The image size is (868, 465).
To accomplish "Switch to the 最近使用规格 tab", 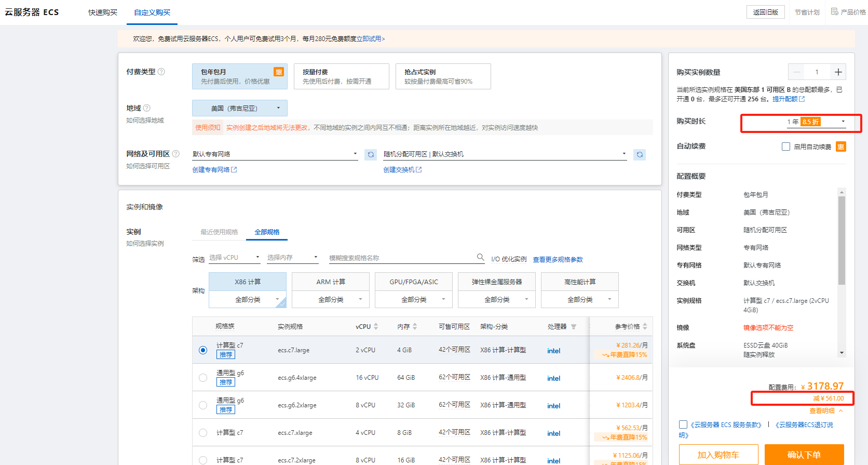I will coord(219,232).
